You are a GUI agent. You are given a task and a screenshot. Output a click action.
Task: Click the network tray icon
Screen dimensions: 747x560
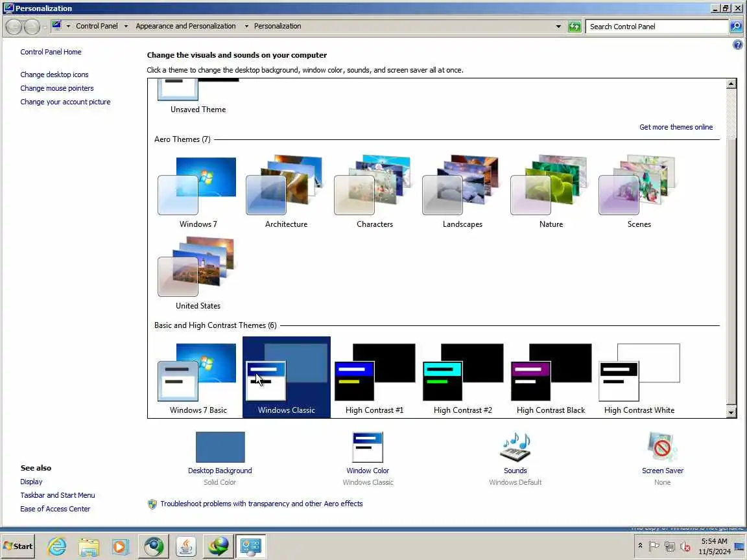670,546
